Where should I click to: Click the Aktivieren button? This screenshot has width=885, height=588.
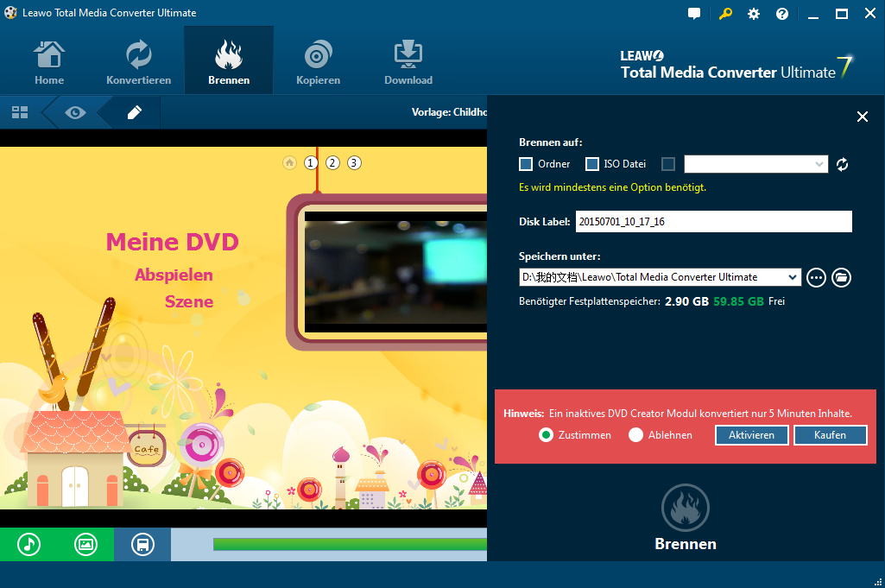click(x=751, y=435)
